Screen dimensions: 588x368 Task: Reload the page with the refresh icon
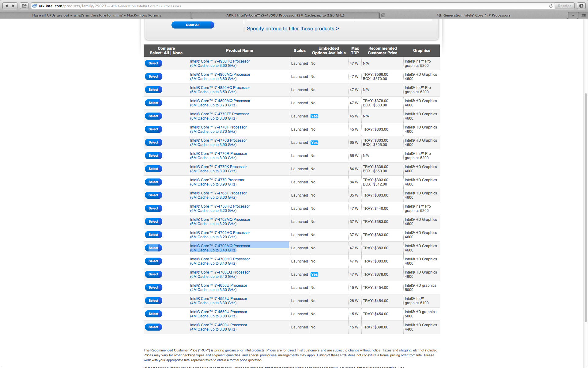coord(551,6)
